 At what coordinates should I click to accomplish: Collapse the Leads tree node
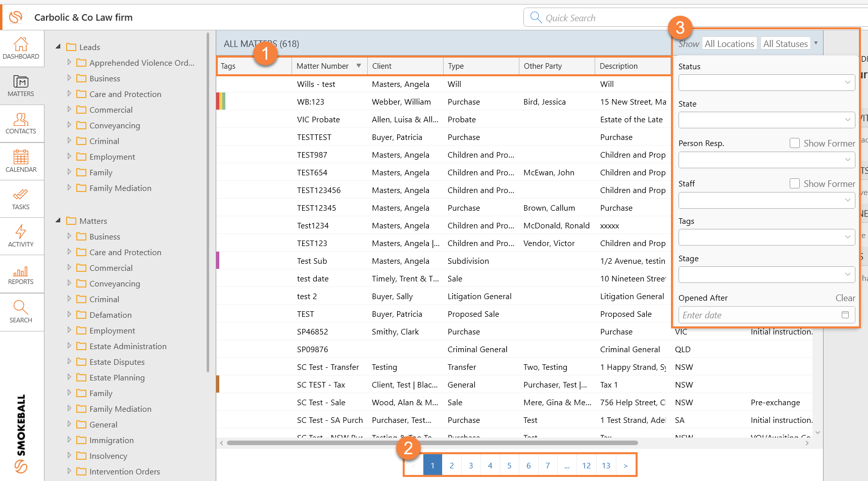coord(58,46)
